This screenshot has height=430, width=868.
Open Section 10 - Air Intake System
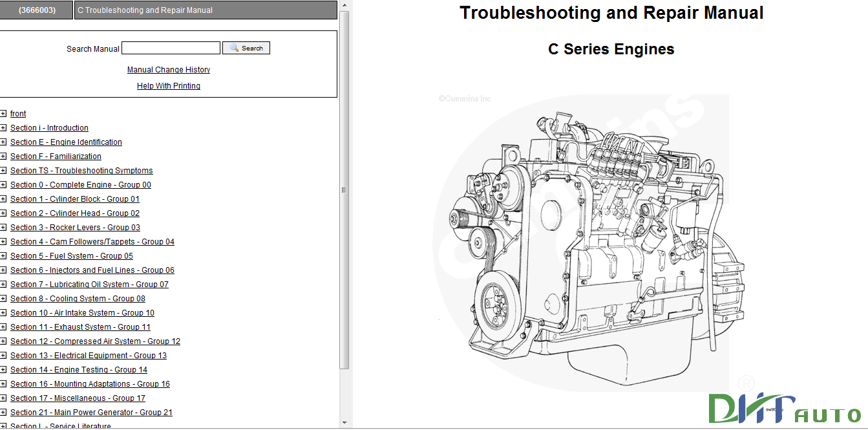[82, 312]
